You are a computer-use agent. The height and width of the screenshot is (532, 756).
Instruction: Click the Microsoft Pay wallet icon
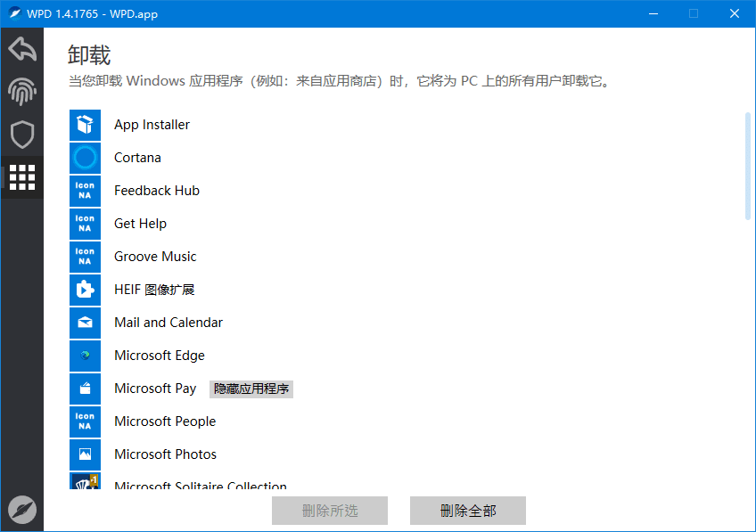click(x=85, y=389)
